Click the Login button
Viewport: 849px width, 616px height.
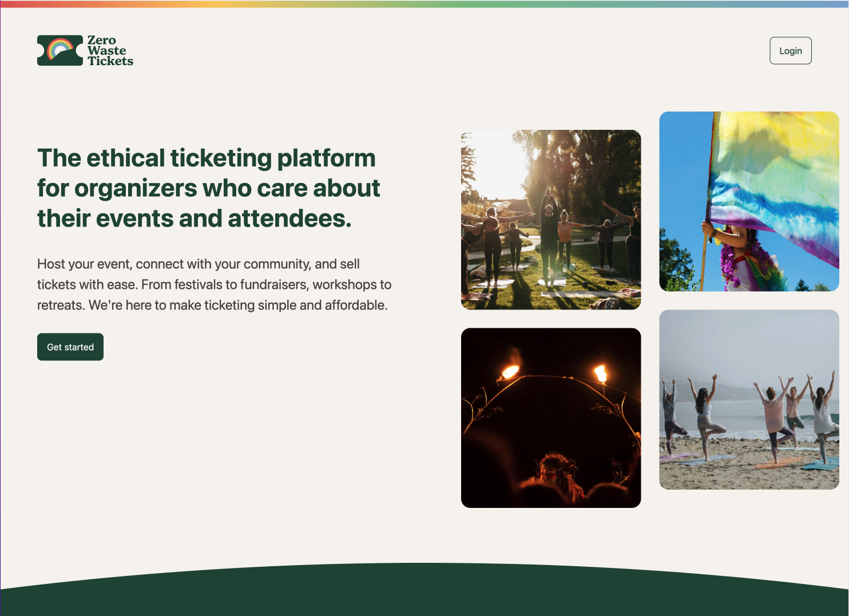point(790,51)
